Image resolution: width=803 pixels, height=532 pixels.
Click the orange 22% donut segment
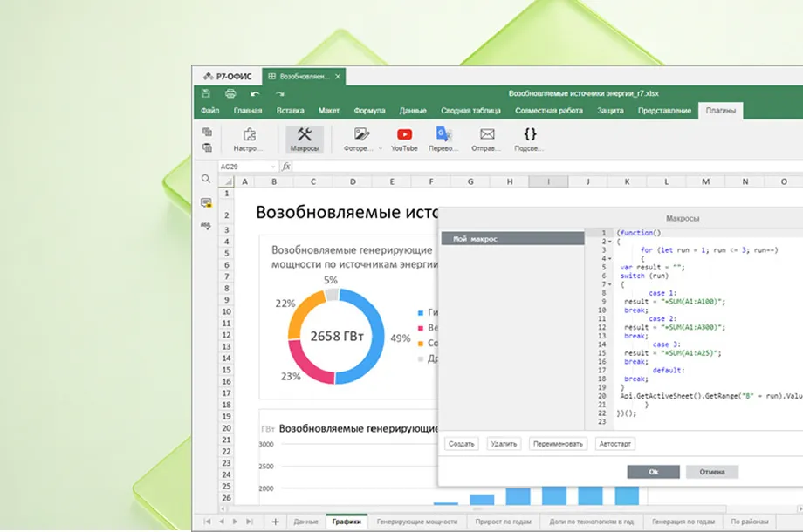[x=302, y=311]
